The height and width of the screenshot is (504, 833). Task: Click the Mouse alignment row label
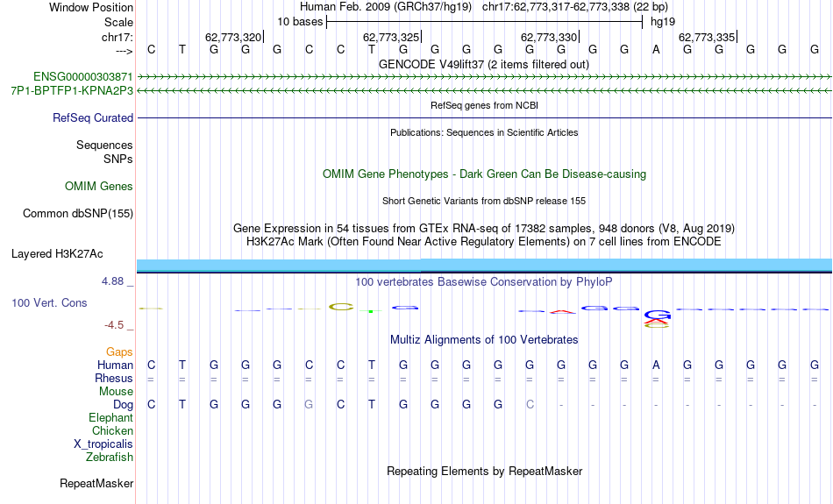[x=116, y=392]
